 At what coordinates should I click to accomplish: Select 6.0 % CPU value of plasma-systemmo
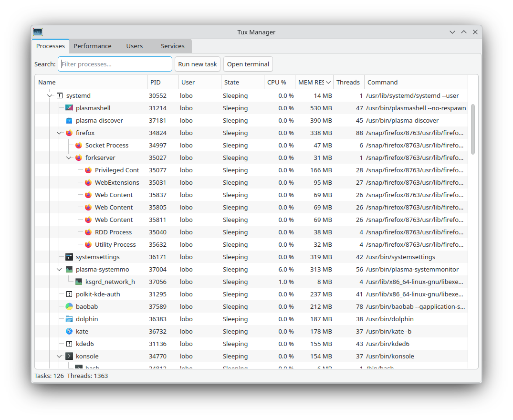tap(286, 269)
